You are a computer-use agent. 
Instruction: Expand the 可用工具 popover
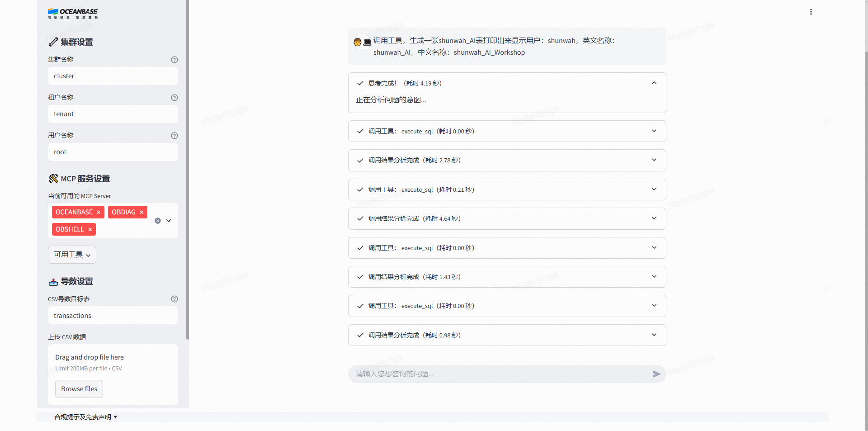tap(72, 255)
